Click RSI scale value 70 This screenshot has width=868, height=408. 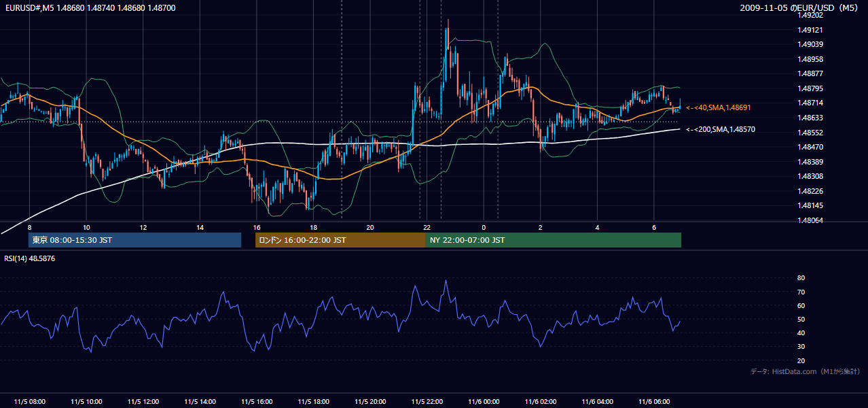pyautogui.click(x=801, y=292)
